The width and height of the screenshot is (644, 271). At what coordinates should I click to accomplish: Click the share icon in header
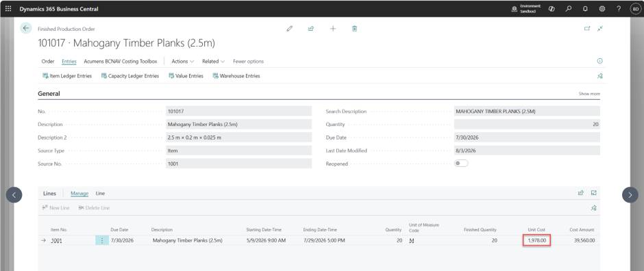[311, 29]
